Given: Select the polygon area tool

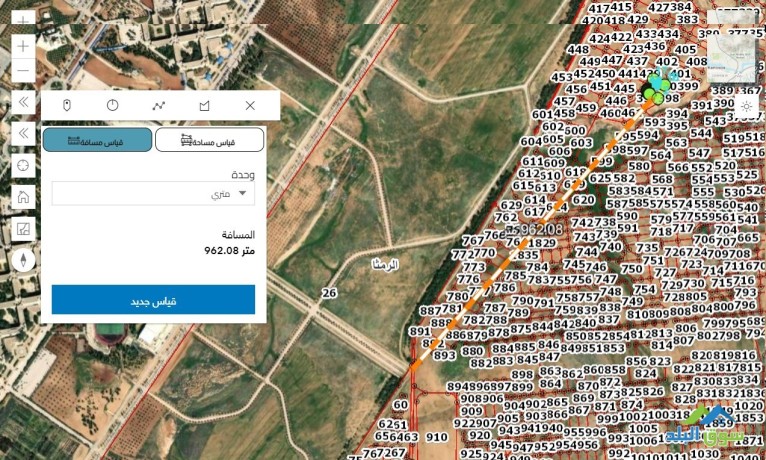Looking at the screenshot, I should tap(204, 105).
